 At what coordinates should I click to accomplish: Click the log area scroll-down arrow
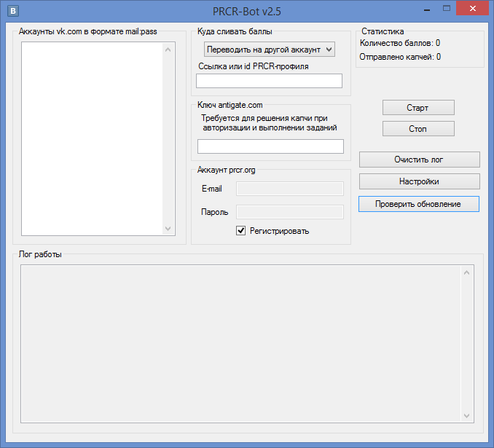466,416
